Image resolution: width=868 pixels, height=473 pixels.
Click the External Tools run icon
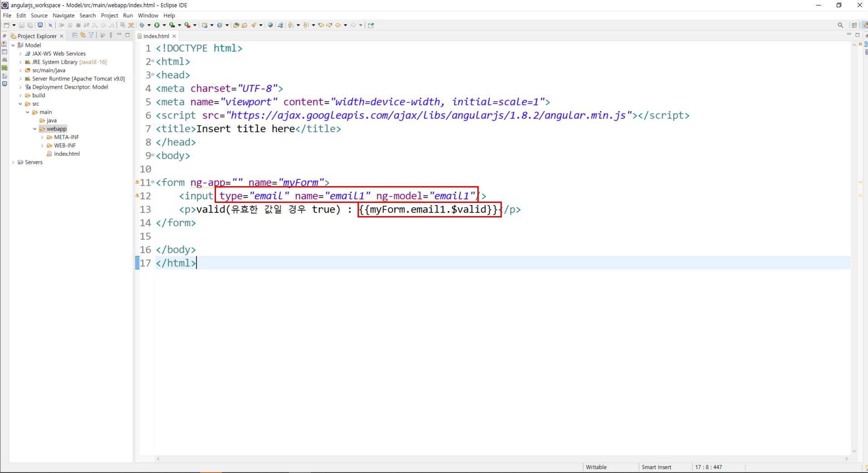(187, 25)
